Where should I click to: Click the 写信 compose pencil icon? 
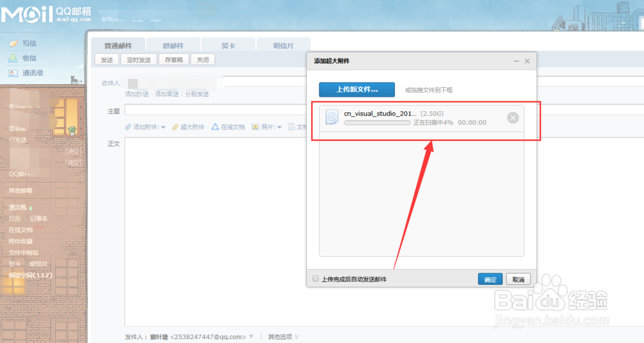(x=13, y=44)
